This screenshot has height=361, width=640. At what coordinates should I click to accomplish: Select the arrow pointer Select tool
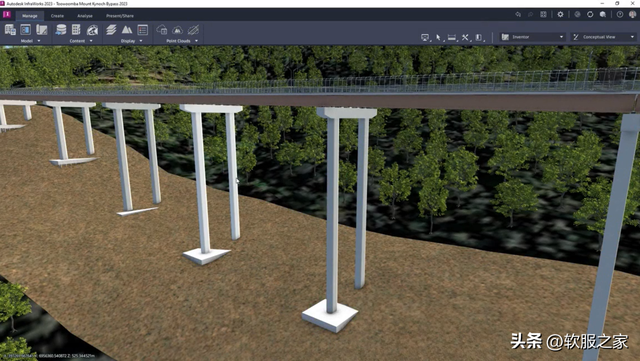pyautogui.click(x=438, y=37)
